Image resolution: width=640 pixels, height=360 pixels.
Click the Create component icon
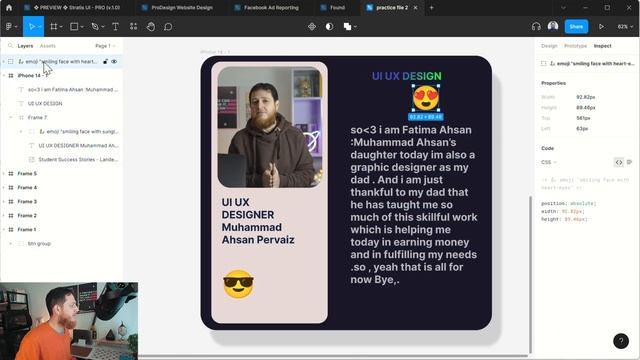point(312,27)
